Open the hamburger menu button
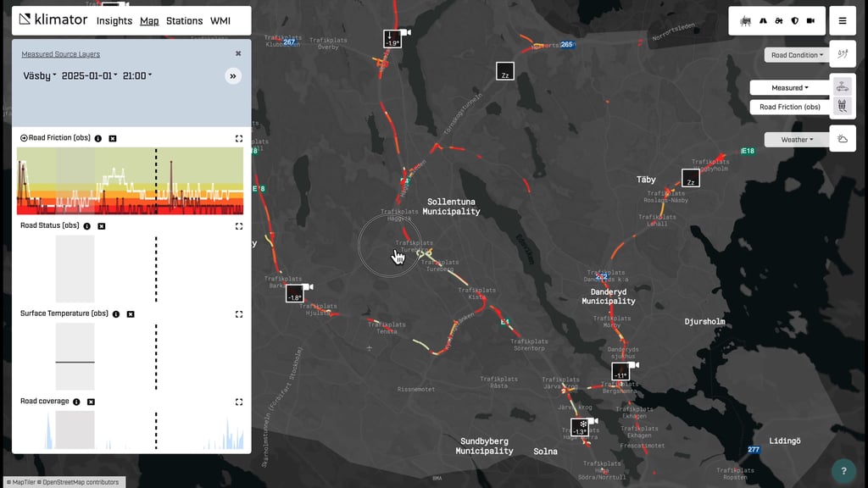This screenshot has width=868, height=488. (x=842, y=20)
